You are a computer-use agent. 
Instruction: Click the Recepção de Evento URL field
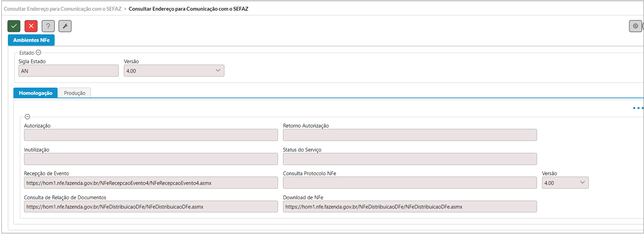click(151, 183)
